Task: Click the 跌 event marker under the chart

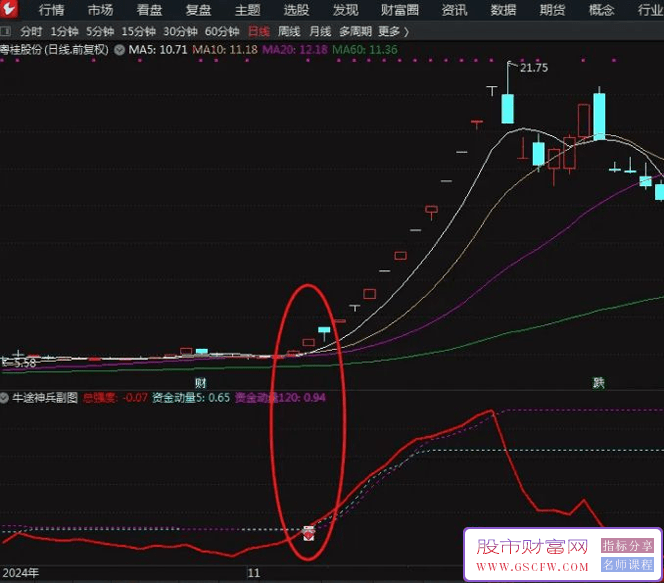Action: point(598,383)
